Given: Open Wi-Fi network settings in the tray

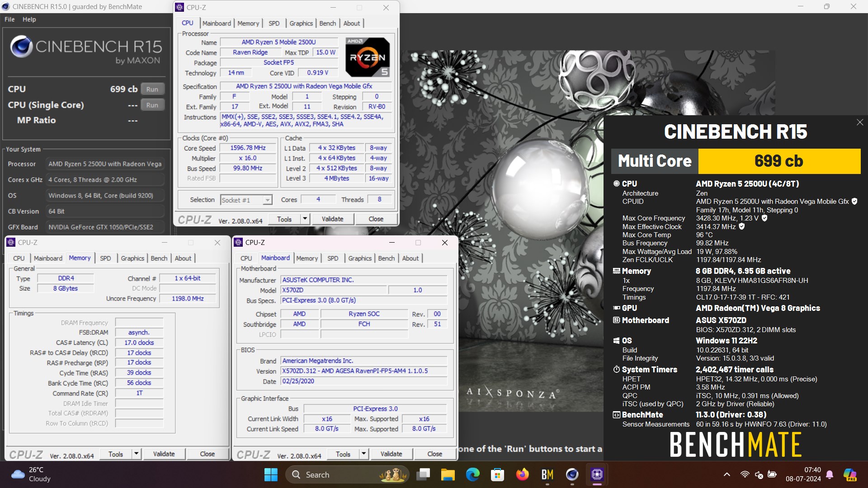Looking at the screenshot, I should click(745, 474).
